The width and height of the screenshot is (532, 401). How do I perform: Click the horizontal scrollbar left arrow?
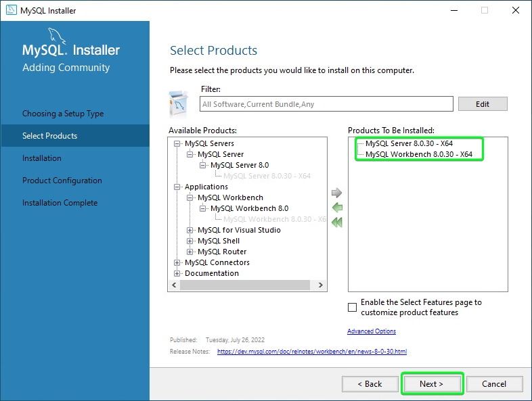pyautogui.click(x=174, y=285)
